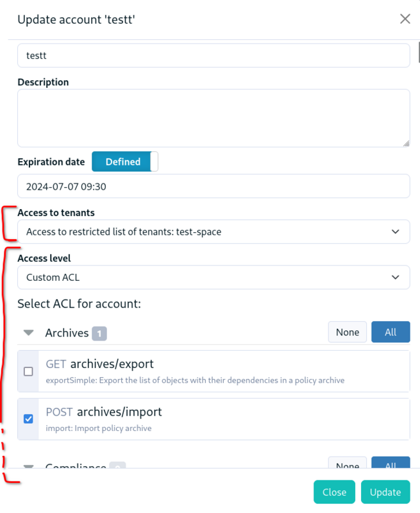The width and height of the screenshot is (420, 513).
Task: Click the Archives count badge
Action: tap(99, 333)
